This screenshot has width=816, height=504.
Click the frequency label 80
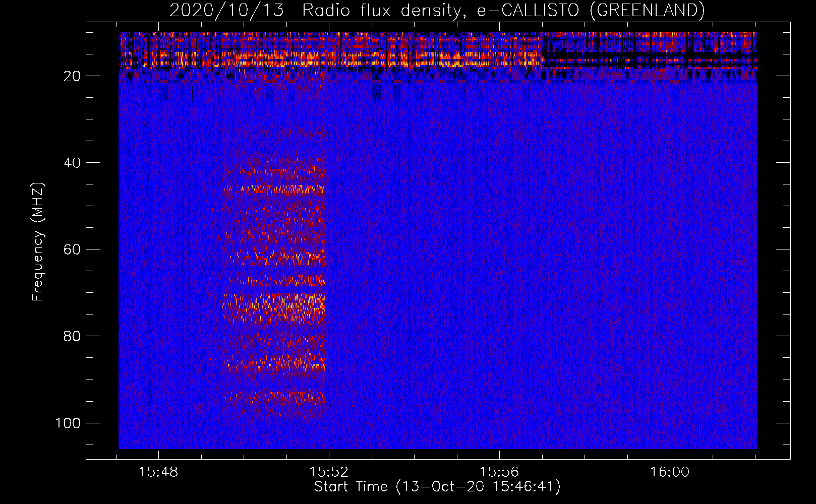pyautogui.click(x=72, y=336)
